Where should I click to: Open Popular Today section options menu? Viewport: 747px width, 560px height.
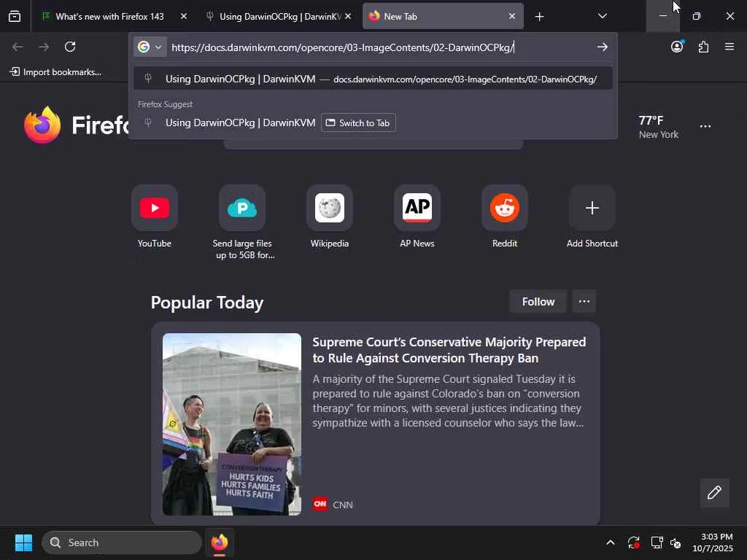click(584, 301)
